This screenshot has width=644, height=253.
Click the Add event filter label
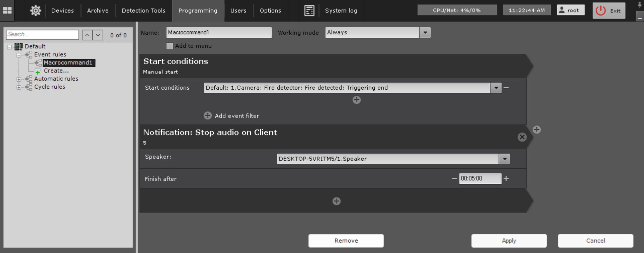tap(237, 116)
